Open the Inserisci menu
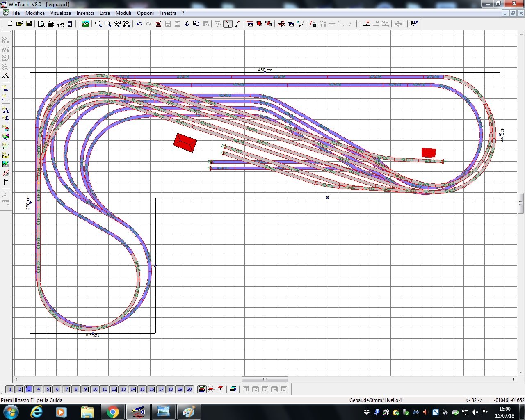The height and width of the screenshot is (420, 525). 85,13
